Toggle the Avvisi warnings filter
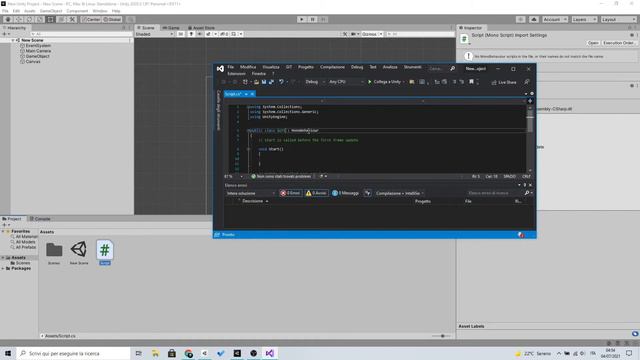 [316, 193]
